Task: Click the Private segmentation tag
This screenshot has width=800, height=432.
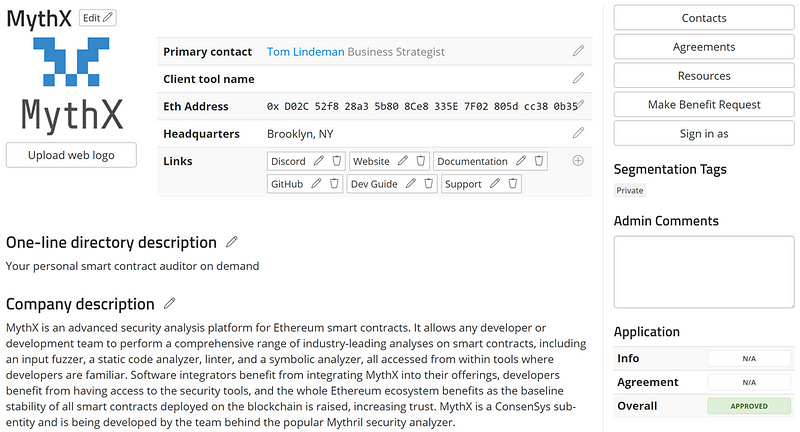Action: [x=630, y=190]
